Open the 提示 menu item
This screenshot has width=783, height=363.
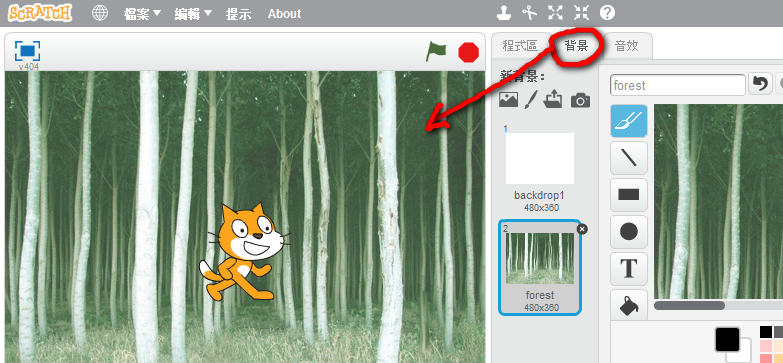pyautogui.click(x=238, y=13)
